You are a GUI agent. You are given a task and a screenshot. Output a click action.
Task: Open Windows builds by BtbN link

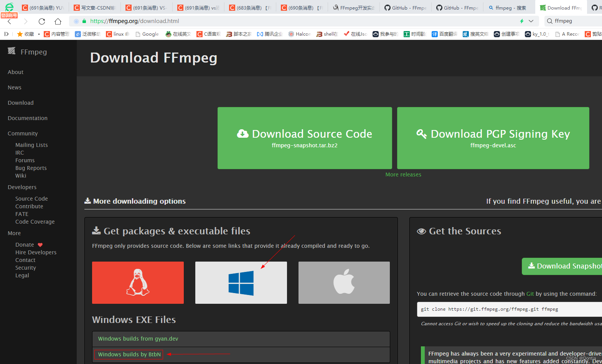pyautogui.click(x=129, y=354)
